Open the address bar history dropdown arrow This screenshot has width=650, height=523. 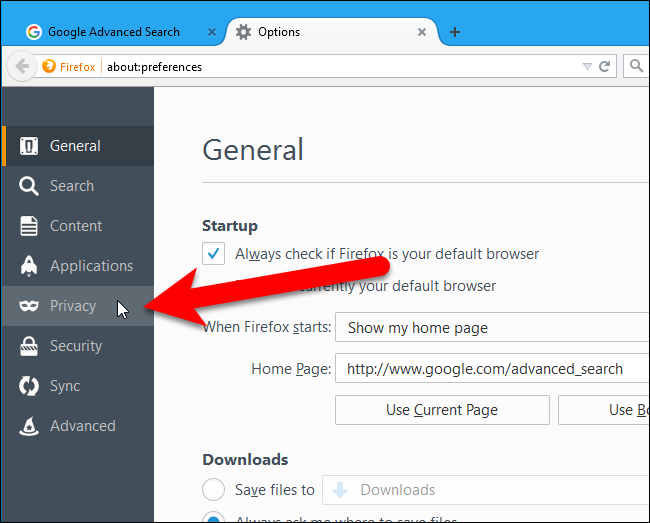pyautogui.click(x=587, y=66)
